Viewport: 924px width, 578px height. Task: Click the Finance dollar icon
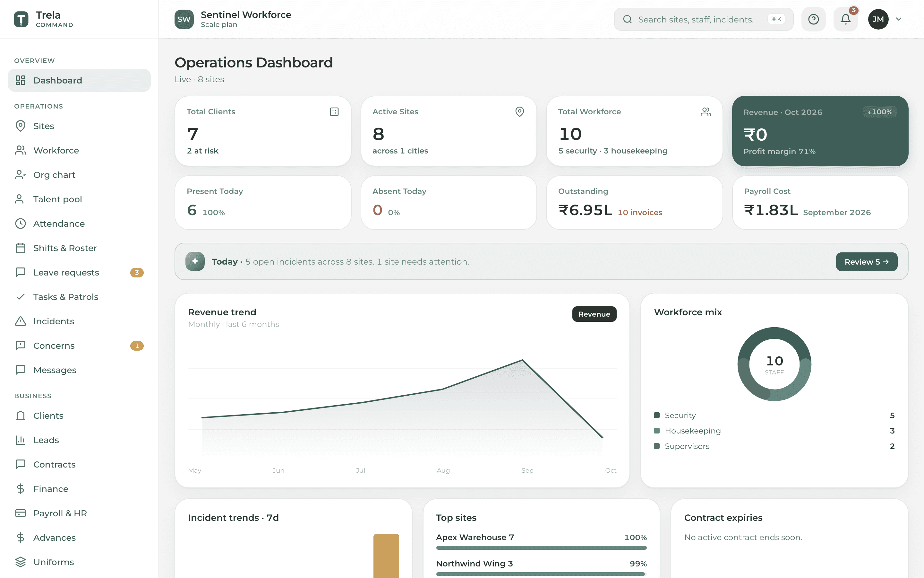tap(21, 489)
